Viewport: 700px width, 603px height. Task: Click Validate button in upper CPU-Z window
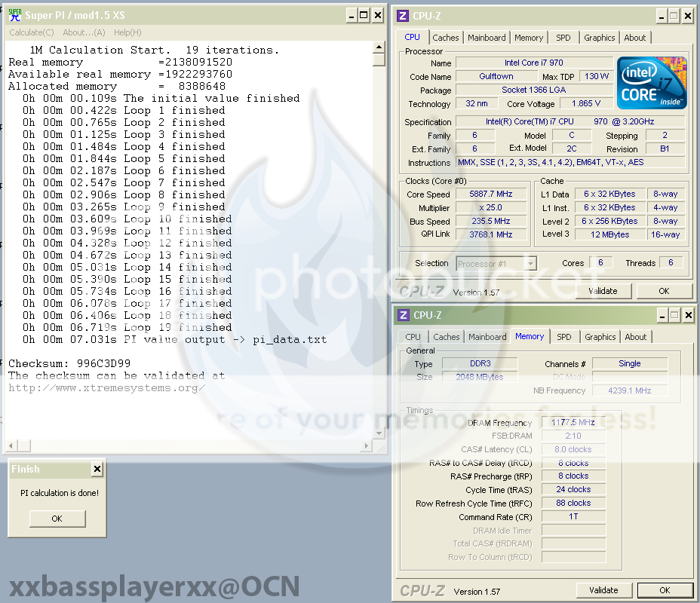point(603,291)
